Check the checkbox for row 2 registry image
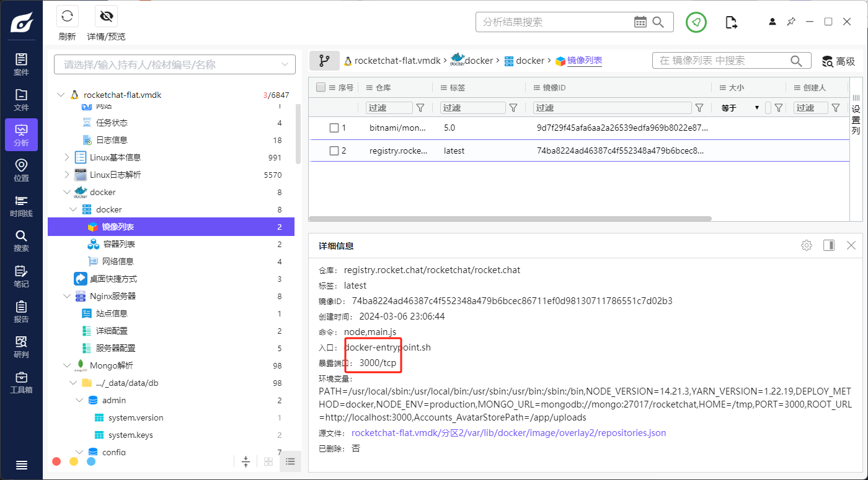 click(x=334, y=151)
